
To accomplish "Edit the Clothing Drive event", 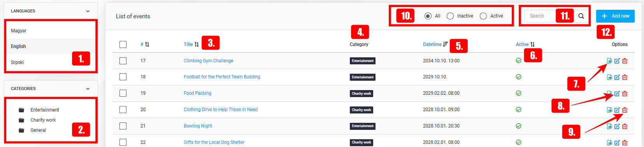I will [x=617, y=110].
